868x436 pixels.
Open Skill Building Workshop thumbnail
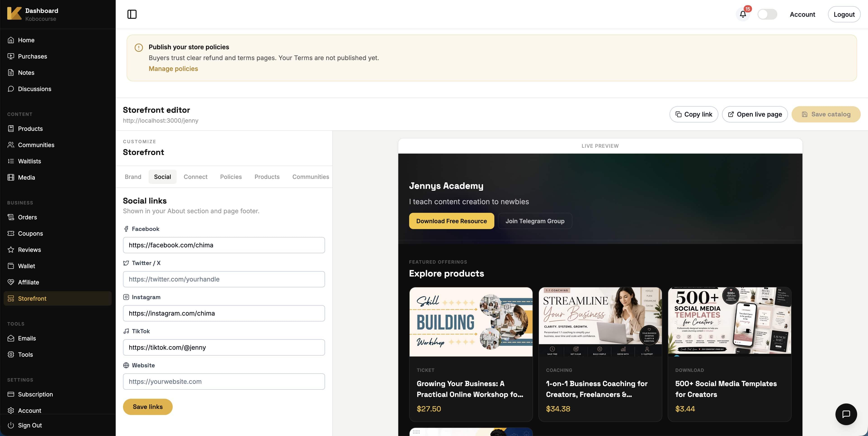471,321
